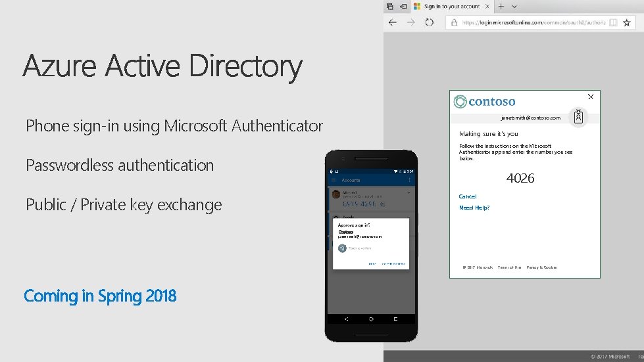
Task: Tap Deny in the approve sign-in dialog
Action: [x=372, y=263]
